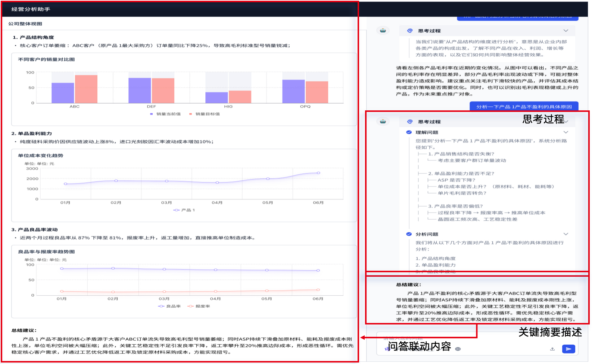
Task: Click the heading 3. 产品良品率波动
Action: [34, 230]
